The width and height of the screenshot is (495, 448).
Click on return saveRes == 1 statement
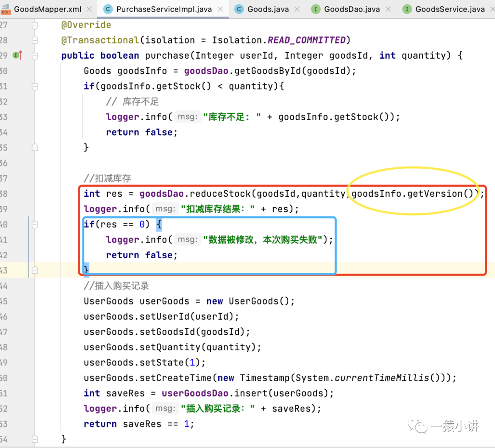point(139,424)
